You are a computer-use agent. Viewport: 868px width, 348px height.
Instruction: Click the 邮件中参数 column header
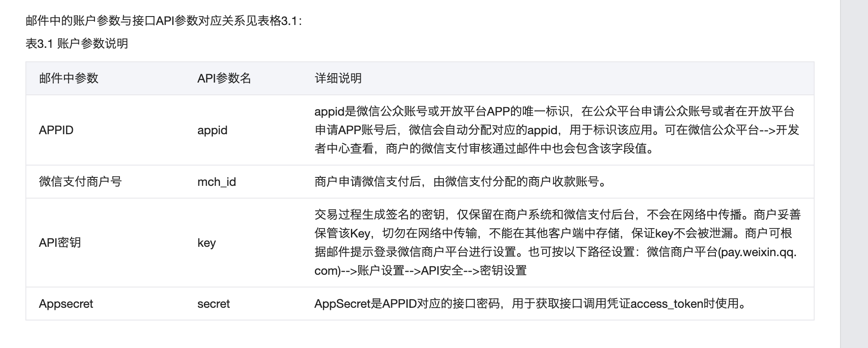tap(69, 78)
